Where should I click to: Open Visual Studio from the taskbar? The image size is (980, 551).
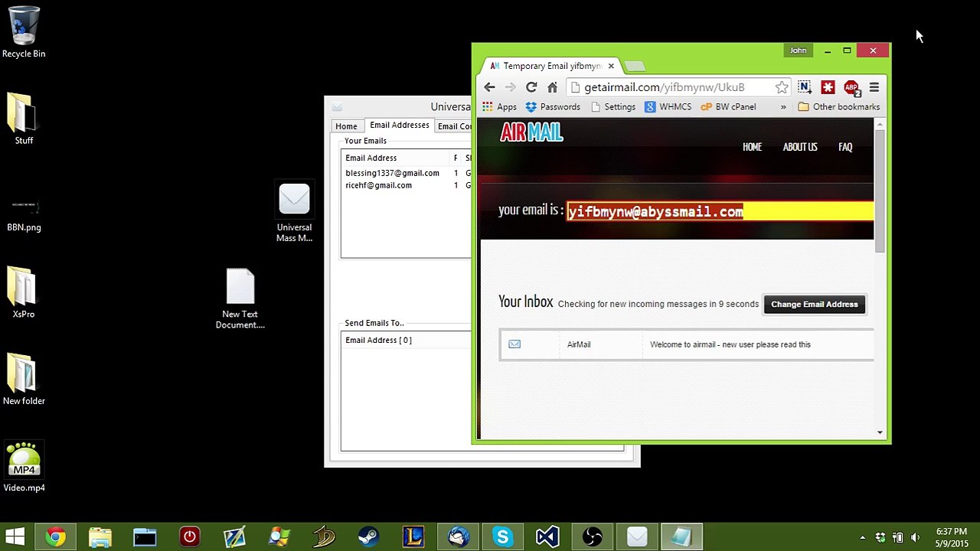coord(547,537)
